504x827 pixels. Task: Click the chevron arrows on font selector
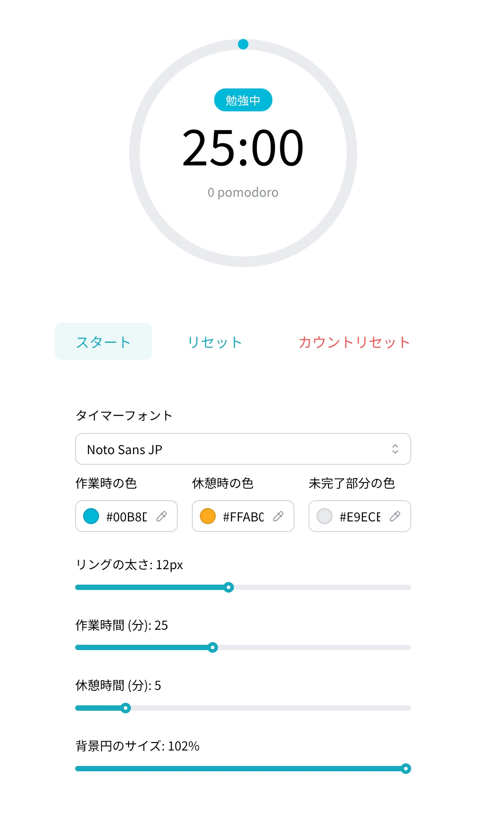click(x=395, y=449)
